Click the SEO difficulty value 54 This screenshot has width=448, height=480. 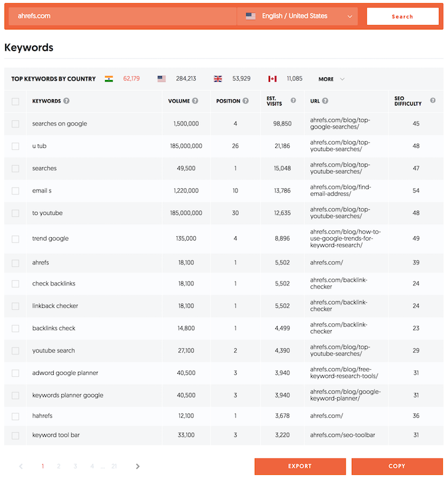point(416,191)
